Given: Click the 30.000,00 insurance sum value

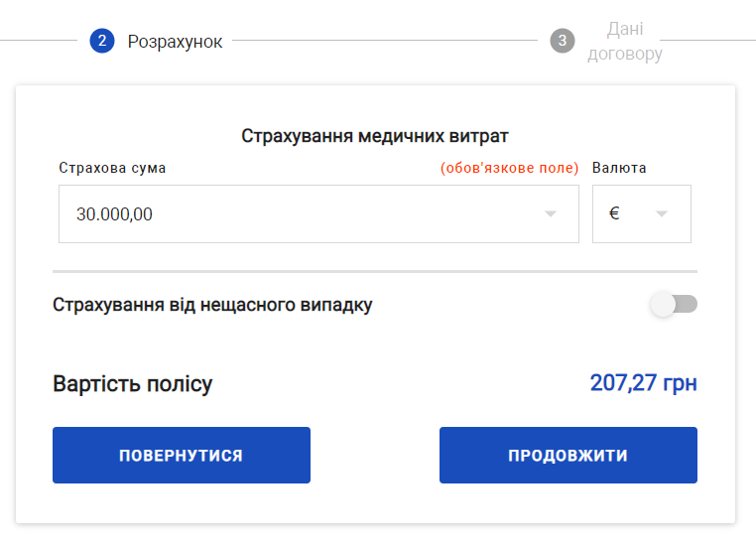Looking at the screenshot, I should [x=115, y=213].
